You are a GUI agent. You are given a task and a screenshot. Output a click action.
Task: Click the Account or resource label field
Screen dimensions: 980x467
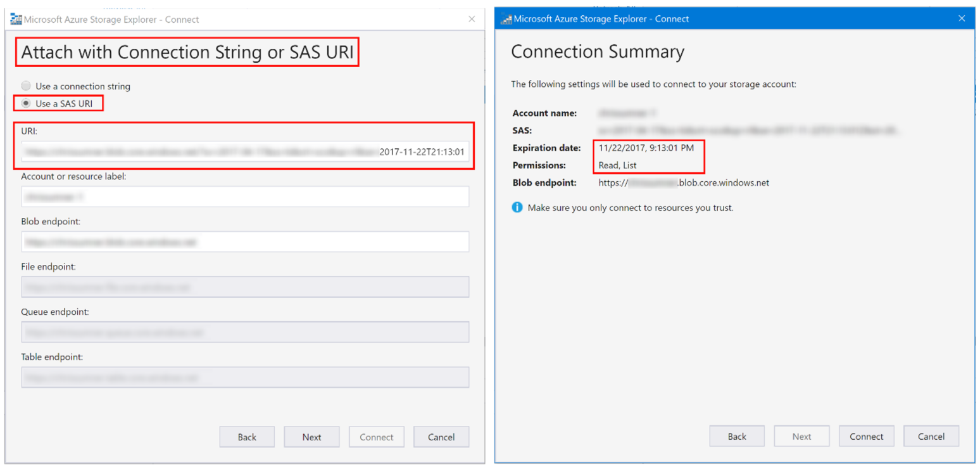(245, 197)
